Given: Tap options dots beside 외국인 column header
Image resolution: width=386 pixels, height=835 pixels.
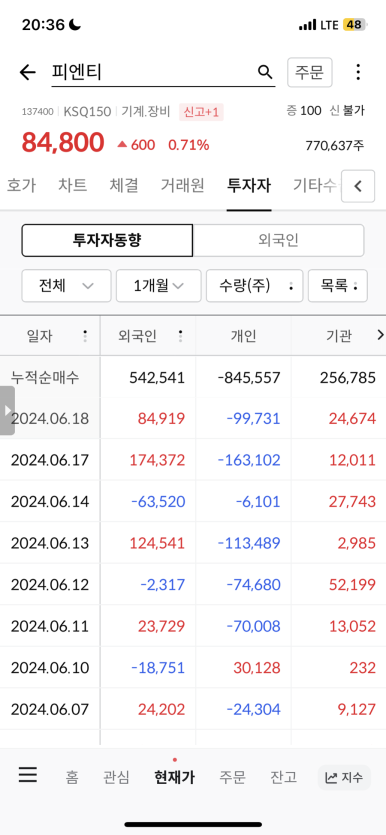Looking at the screenshot, I should pyautogui.click(x=180, y=335).
